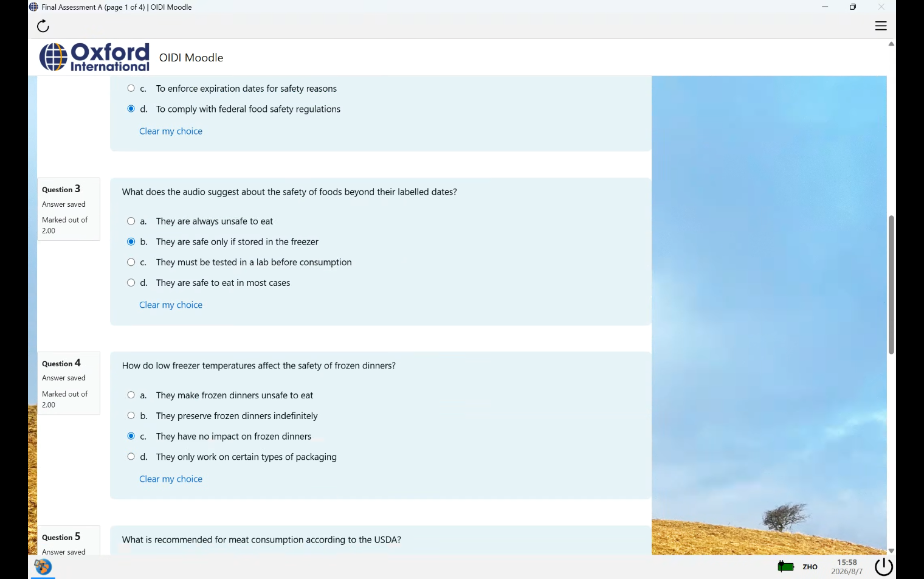Click the 'Question 3' heading

click(61, 189)
